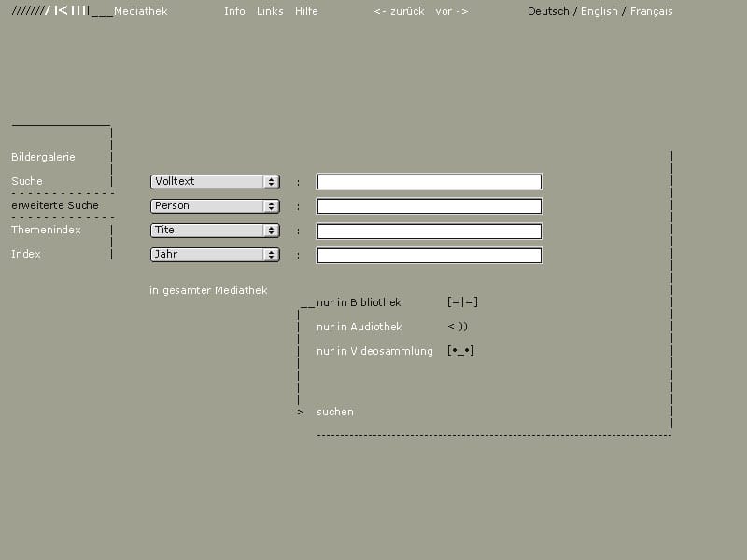
Task: Navigate back with '<- zurück'
Action: [x=399, y=11]
